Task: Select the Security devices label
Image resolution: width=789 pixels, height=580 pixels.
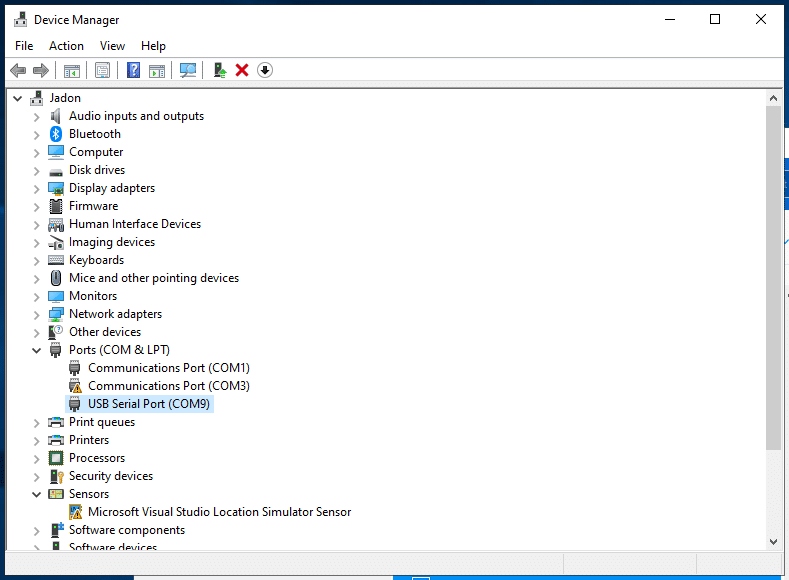Action: (111, 476)
